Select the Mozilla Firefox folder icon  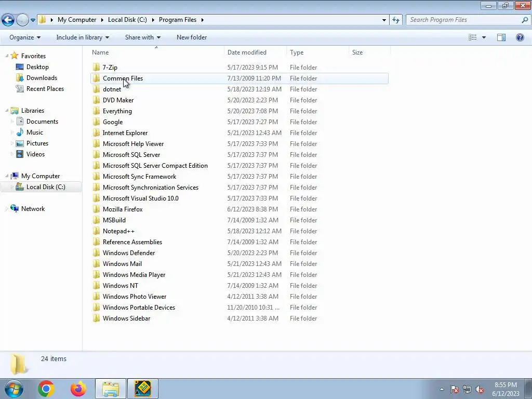point(96,209)
